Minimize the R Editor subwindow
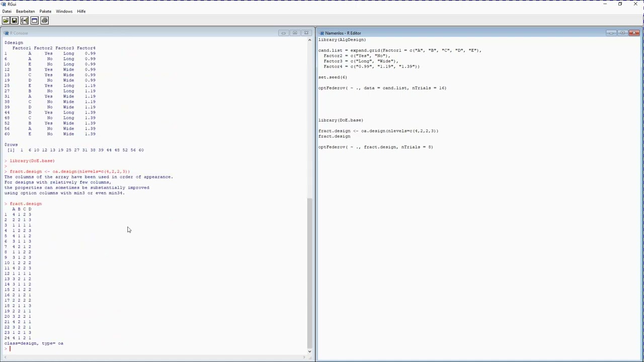Screen dimensions: 644x362 [x=611, y=33]
